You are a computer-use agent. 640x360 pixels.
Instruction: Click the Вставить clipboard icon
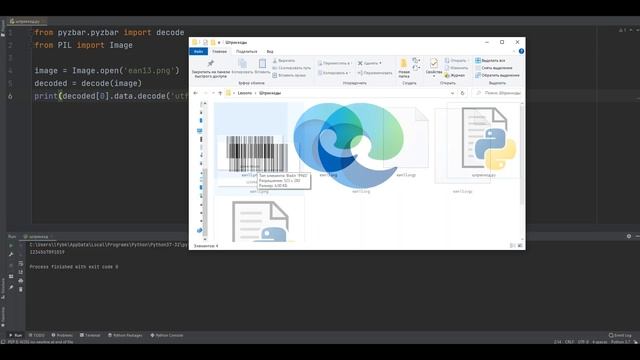click(262, 66)
